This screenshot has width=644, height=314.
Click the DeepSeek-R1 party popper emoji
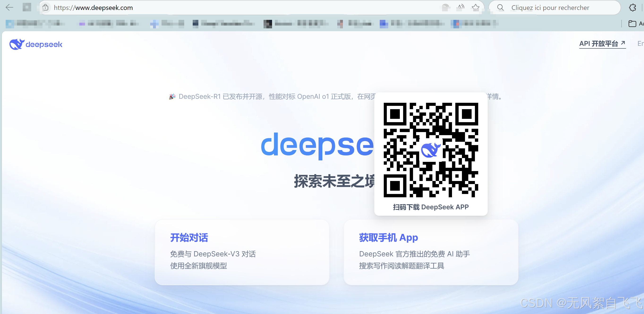172,96
